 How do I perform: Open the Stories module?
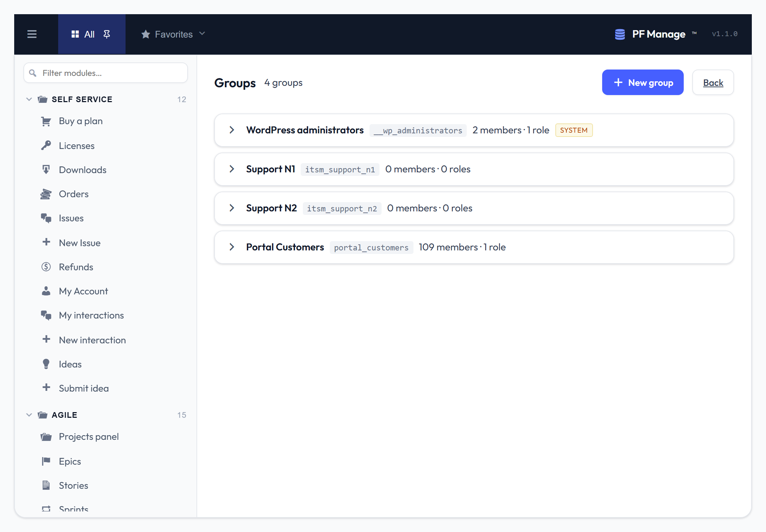click(73, 486)
